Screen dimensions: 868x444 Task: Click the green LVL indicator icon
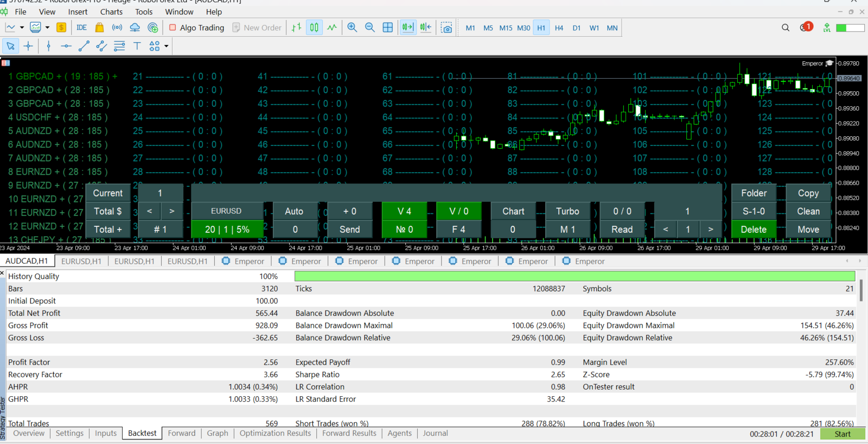point(827,28)
